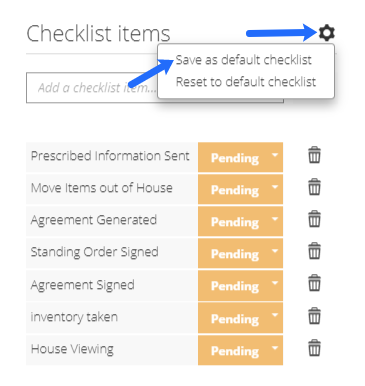Remove the Agreement Generated checklist item

(314, 219)
